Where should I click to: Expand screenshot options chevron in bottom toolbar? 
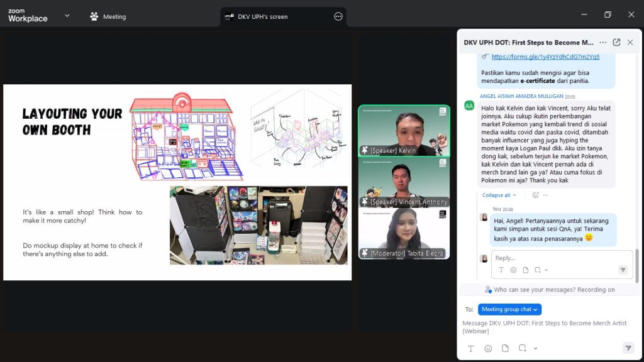pos(535,348)
